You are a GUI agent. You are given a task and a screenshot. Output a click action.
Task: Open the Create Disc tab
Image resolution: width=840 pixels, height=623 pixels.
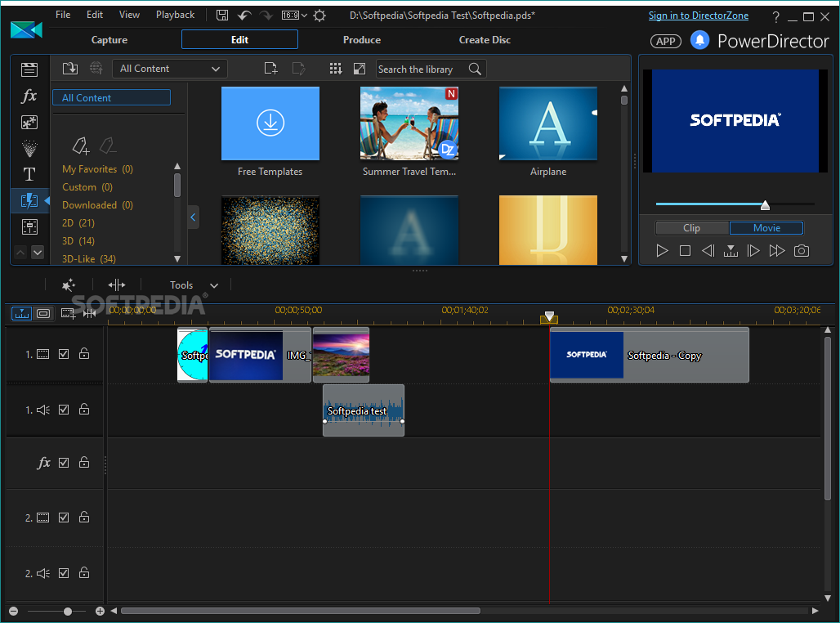pyautogui.click(x=485, y=40)
